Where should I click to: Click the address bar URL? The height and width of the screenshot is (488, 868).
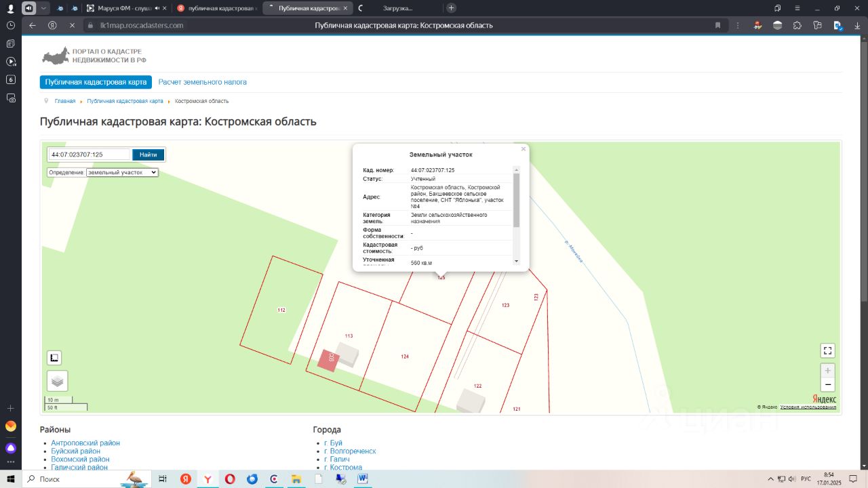(x=142, y=25)
